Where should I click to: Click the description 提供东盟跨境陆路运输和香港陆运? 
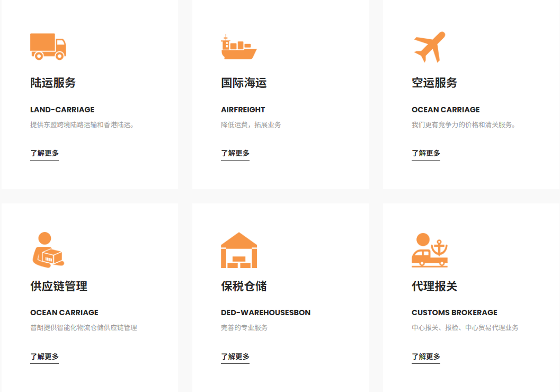coord(82,125)
